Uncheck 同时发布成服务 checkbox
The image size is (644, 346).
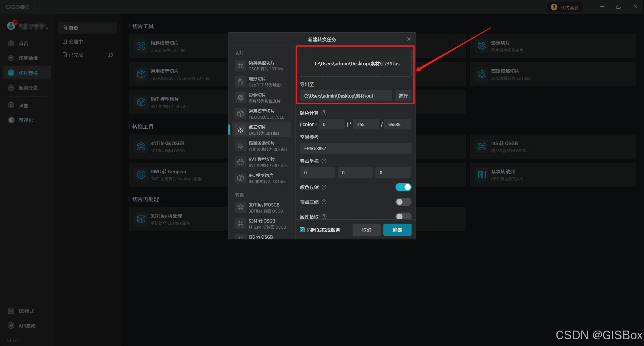[x=302, y=230]
